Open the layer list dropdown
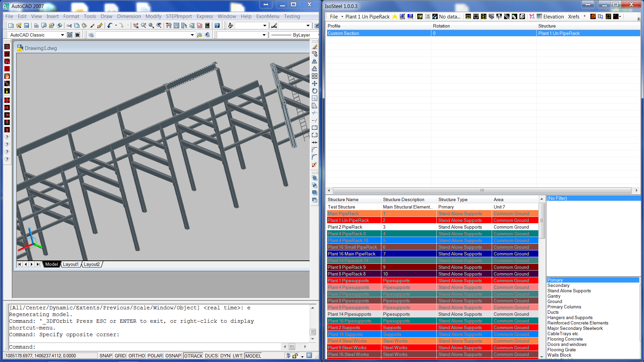The height and width of the screenshot is (362, 644). 192,35
